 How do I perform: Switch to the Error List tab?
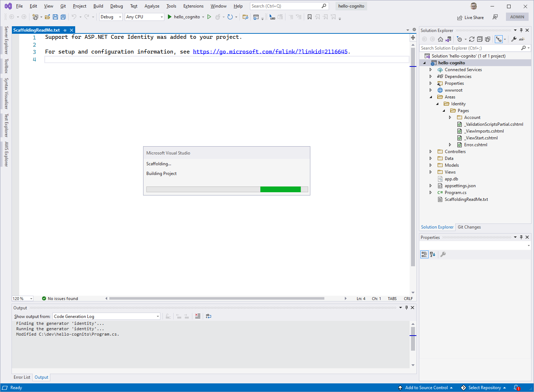[x=22, y=377]
